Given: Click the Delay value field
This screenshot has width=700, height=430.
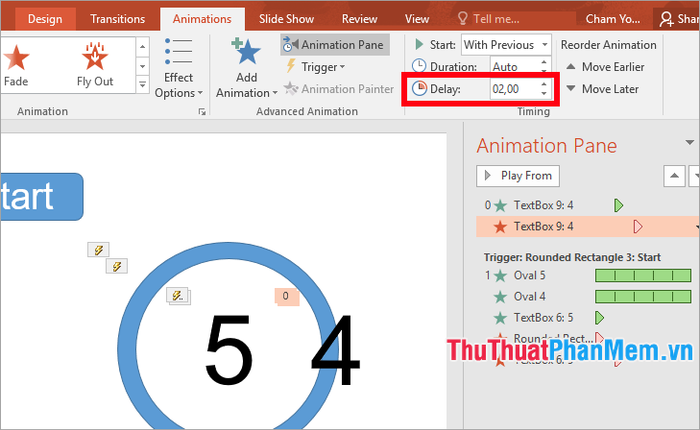Looking at the screenshot, I should [x=513, y=89].
